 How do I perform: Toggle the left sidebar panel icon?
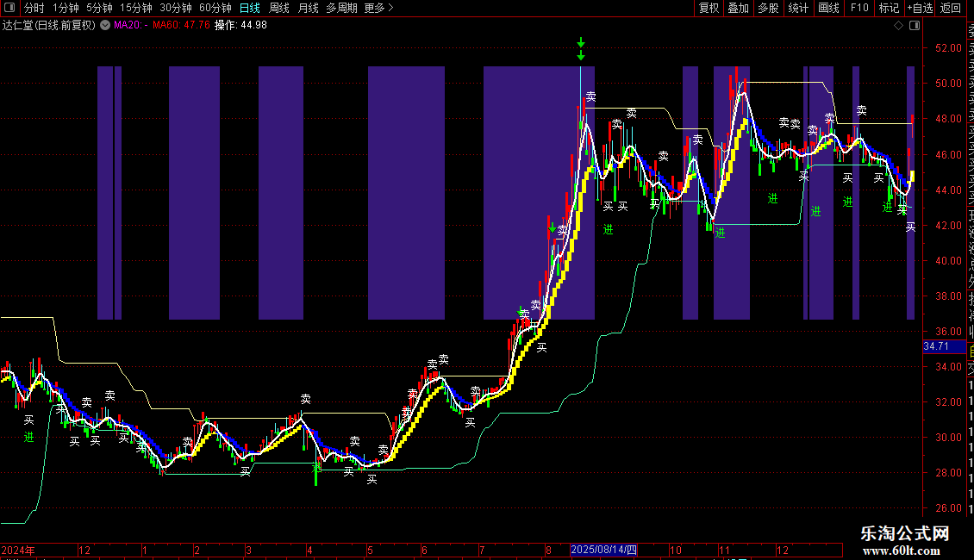pyautogui.click(x=9, y=8)
